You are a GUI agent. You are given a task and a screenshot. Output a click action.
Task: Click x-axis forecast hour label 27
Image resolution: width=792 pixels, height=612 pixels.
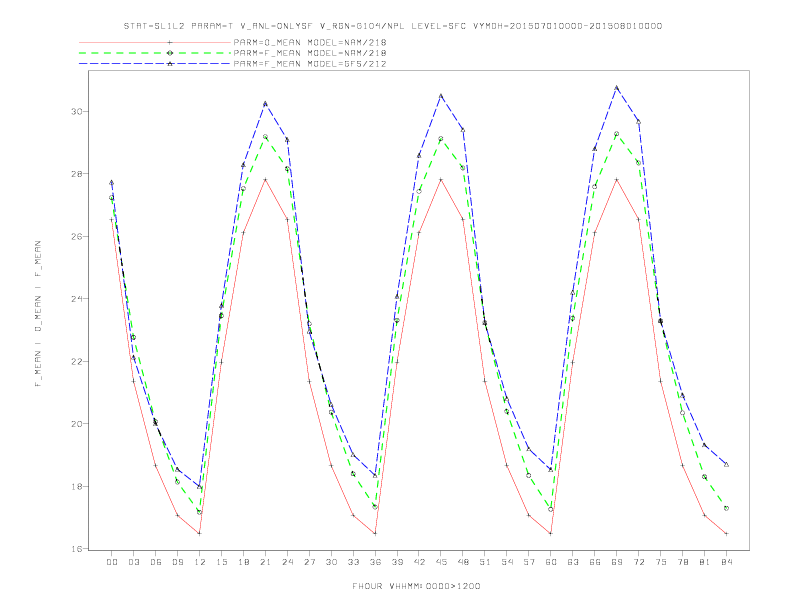point(309,562)
